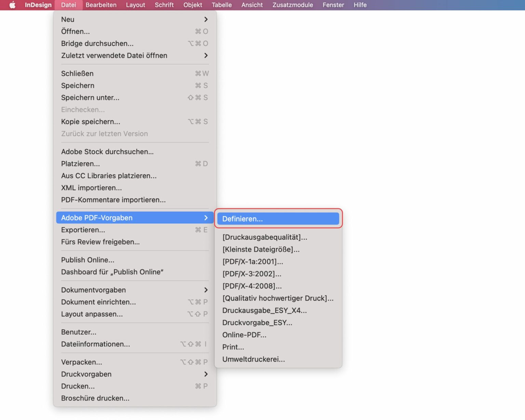Open the Bearbeiten menu

coord(101,5)
